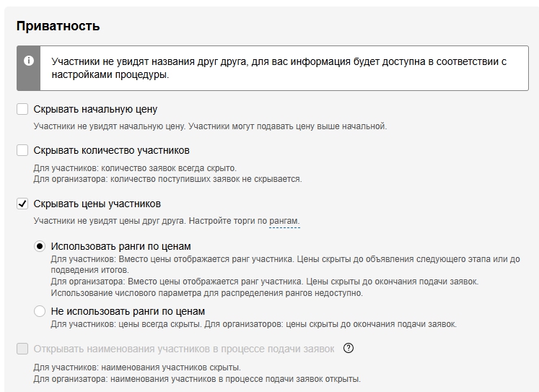Uncheck the «Скрывать цены участников» checkbox box
Viewport: 539px width, 392px height.
tap(22, 204)
